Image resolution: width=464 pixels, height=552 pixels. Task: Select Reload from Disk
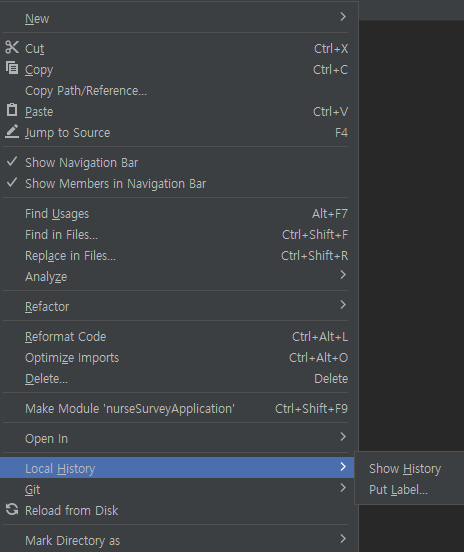click(x=177, y=510)
